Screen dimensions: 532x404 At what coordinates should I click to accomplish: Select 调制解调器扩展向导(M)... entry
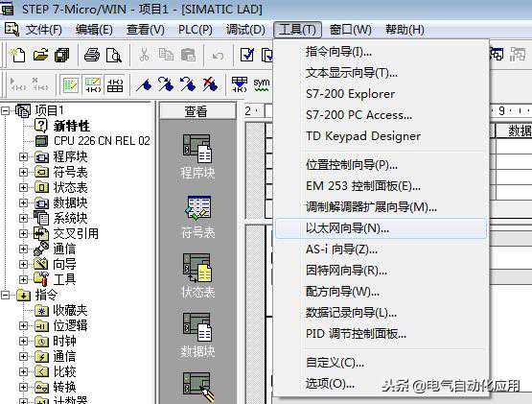[381, 207]
